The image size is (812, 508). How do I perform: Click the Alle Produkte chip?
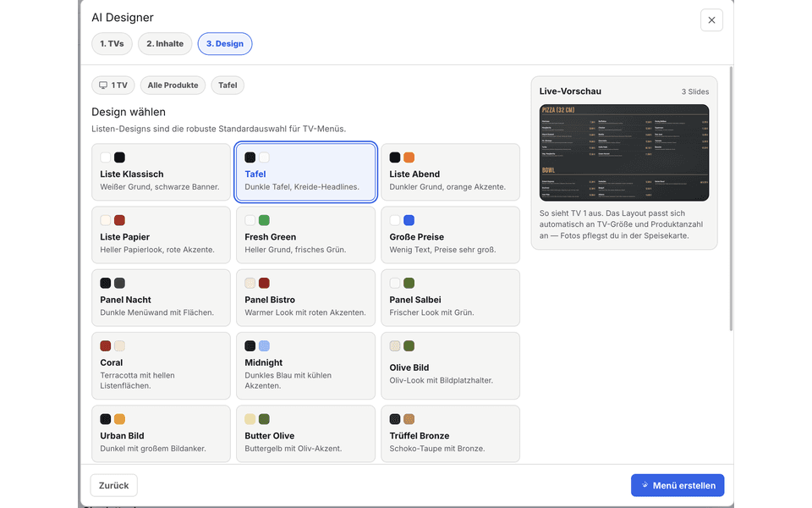tap(173, 85)
